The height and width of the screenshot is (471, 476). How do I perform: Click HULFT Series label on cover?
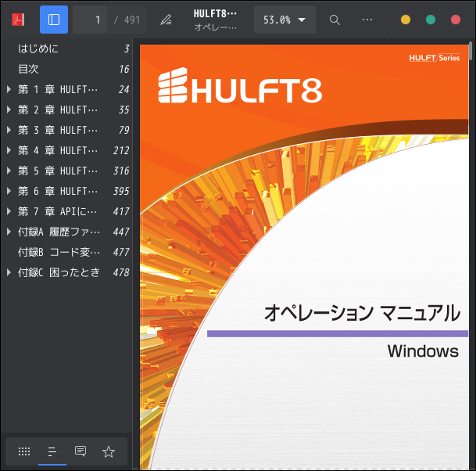point(434,58)
